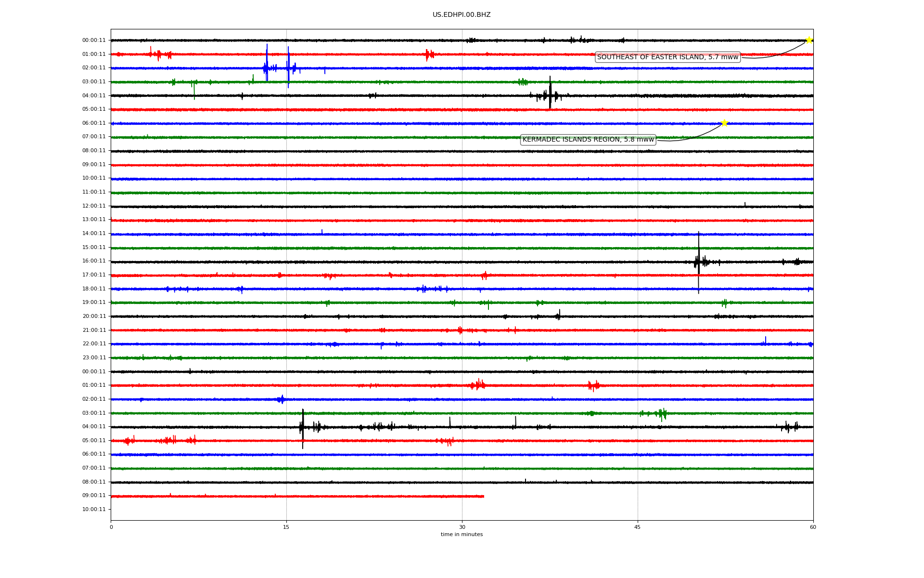
Task: Click the 'time in minutes' axis label
Action: tap(461, 534)
